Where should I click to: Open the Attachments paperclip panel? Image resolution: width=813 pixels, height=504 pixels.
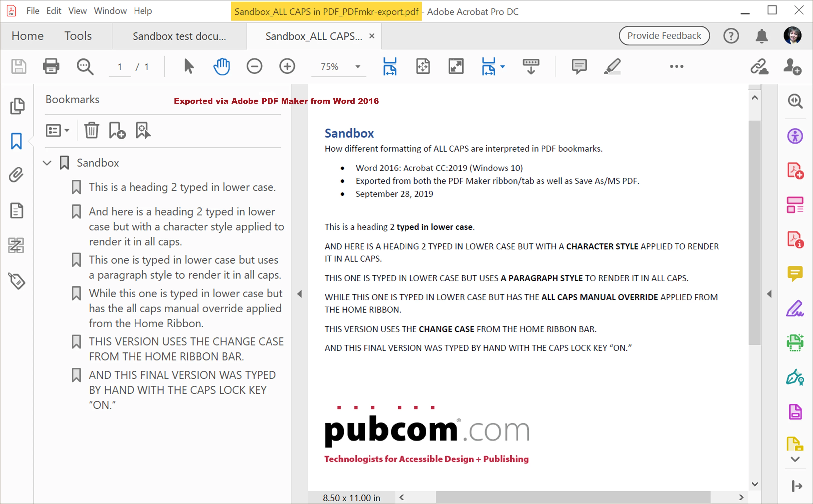pyautogui.click(x=16, y=175)
